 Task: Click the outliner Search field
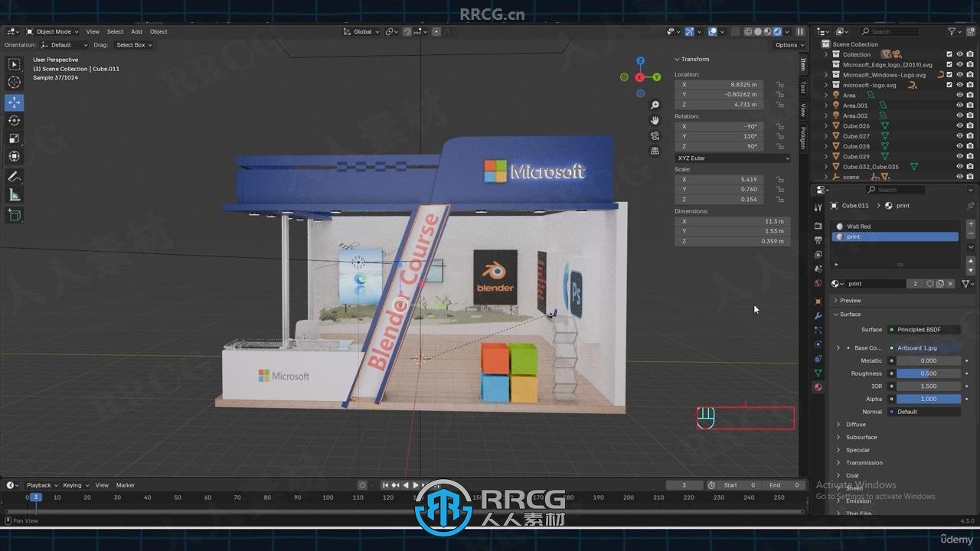pos(888,31)
